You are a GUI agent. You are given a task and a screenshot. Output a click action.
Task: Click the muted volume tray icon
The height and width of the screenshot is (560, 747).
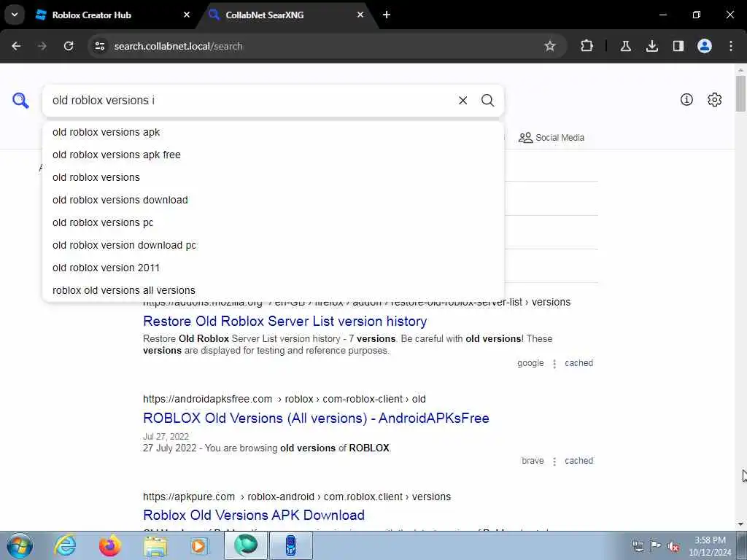point(673,546)
